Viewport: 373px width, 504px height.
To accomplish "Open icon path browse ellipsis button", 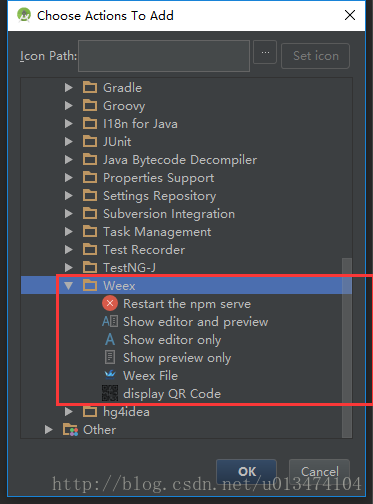I will click(x=265, y=52).
